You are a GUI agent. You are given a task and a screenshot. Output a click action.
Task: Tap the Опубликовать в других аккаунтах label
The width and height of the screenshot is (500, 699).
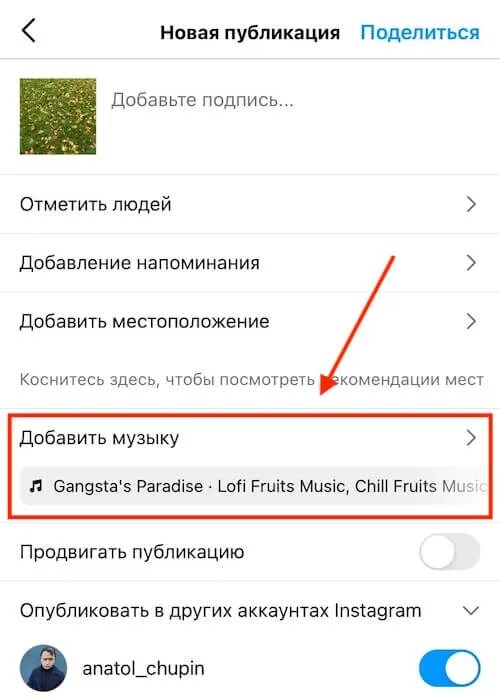(220, 610)
